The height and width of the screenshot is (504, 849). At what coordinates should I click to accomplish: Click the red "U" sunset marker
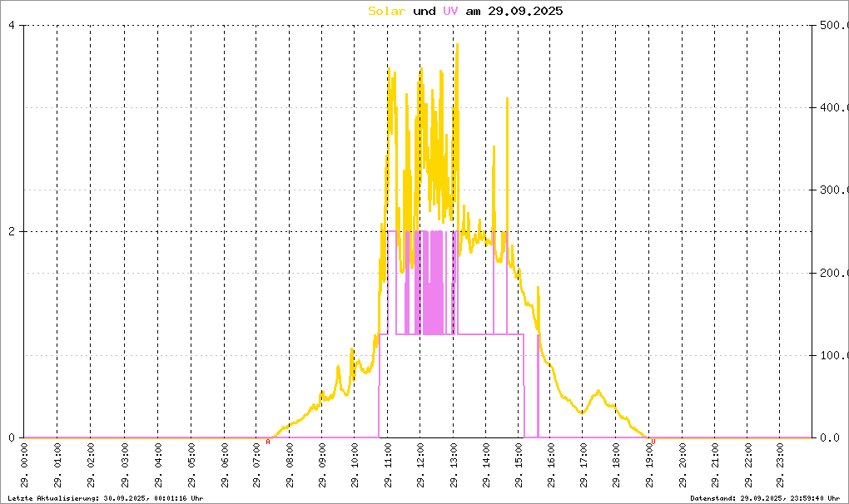(653, 442)
